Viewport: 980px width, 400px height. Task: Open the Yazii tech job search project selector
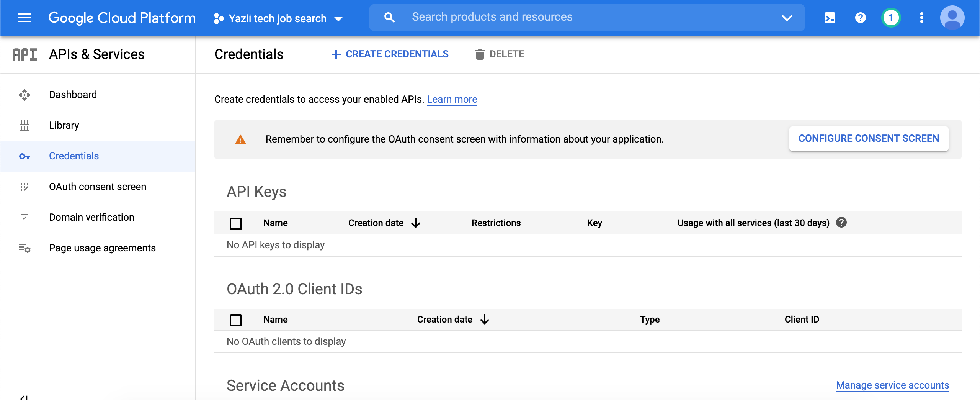(278, 18)
